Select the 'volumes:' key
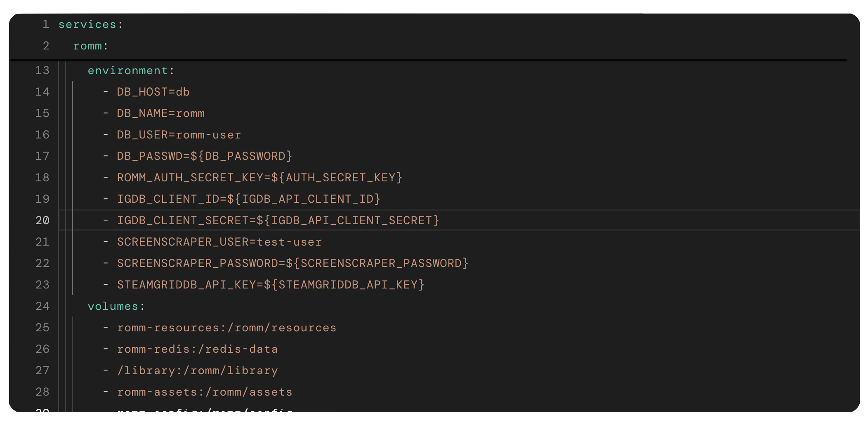This screenshot has height=422, width=868. point(116,306)
